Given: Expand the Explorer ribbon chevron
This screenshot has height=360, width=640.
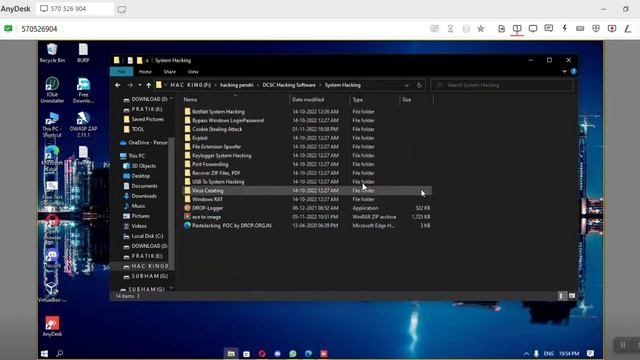Looking at the screenshot, I should point(564,71).
